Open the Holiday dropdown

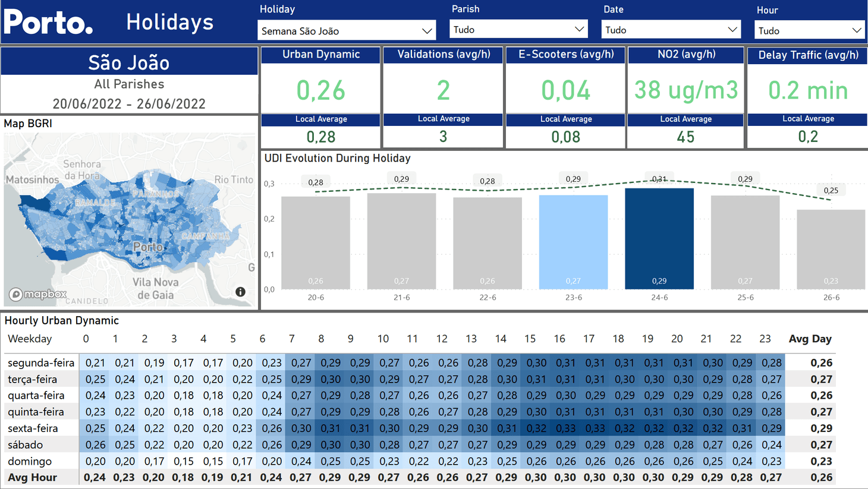pyautogui.click(x=346, y=31)
